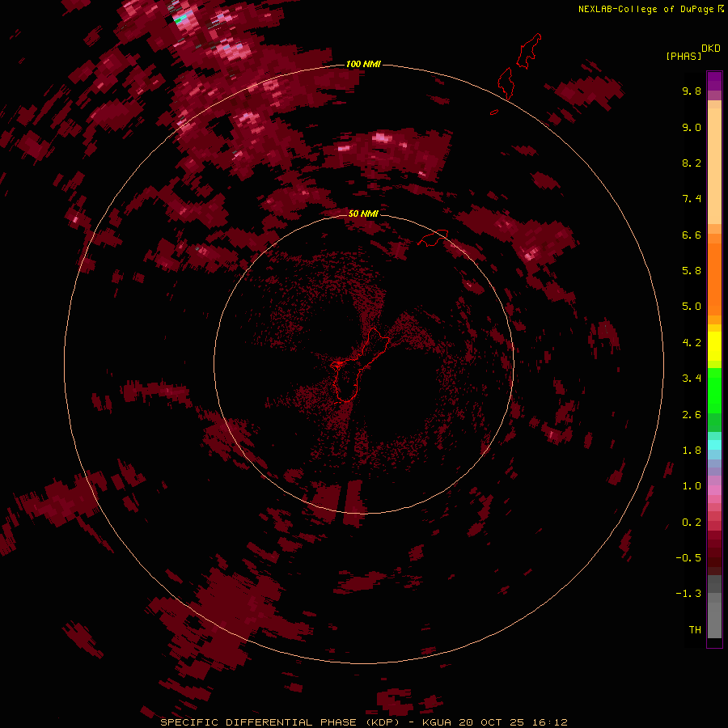Click the 1.0 value on the color scale

click(692, 486)
